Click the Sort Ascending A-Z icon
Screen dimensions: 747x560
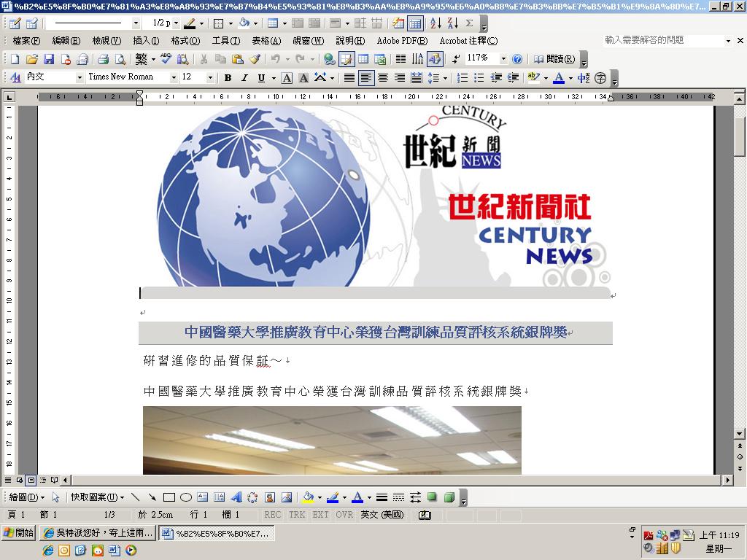[x=436, y=23]
